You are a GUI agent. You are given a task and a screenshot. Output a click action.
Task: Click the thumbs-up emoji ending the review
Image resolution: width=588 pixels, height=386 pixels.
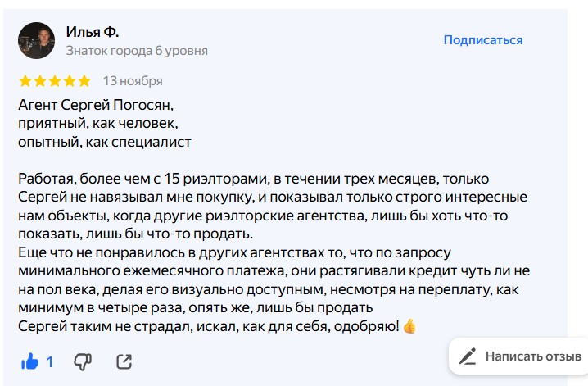click(x=409, y=325)
